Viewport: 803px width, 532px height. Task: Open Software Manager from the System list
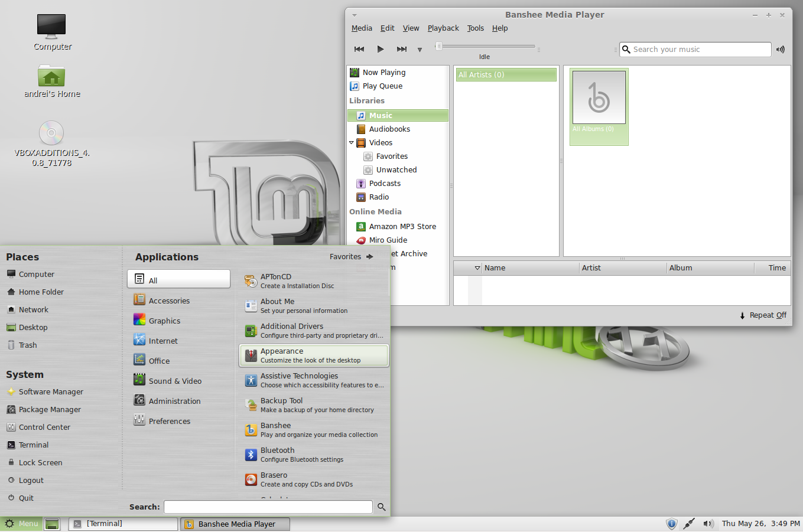45,392
